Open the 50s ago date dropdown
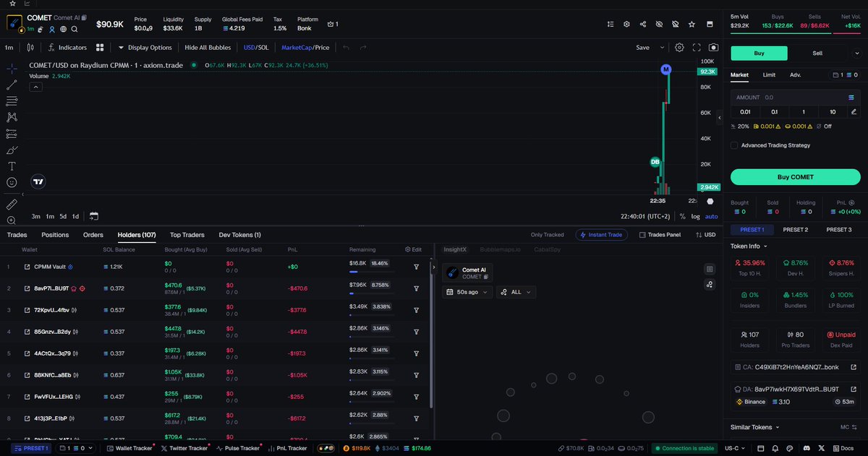Screen dimensions: 868x456 point(467,292)
